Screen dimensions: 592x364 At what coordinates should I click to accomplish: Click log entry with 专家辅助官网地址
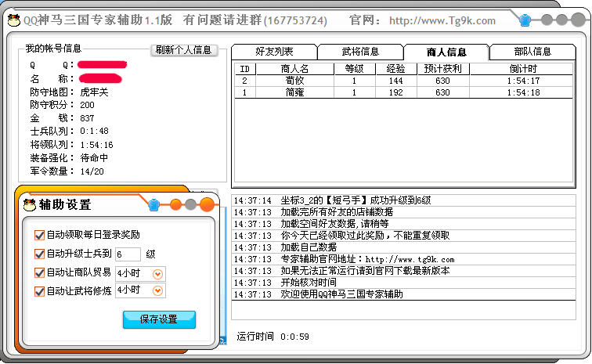click(x=403, y=259)
